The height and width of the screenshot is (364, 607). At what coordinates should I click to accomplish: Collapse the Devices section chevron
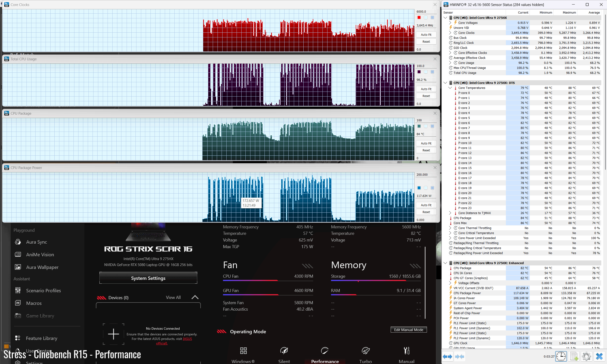coord(195,297)
